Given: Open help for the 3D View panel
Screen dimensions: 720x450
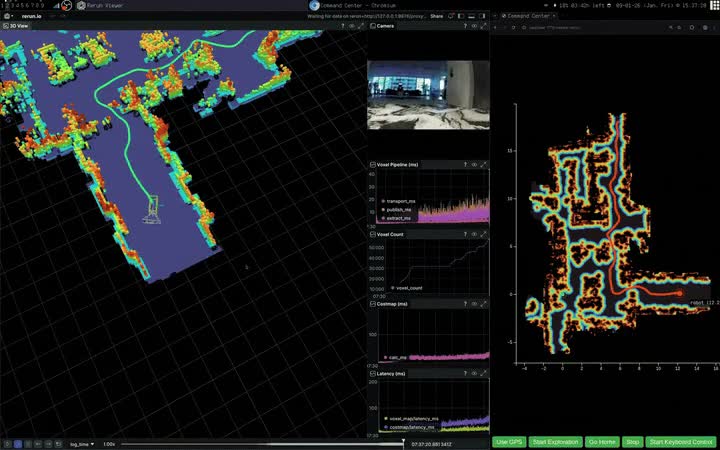Looking at the screenshot, I should click(343, 26).
